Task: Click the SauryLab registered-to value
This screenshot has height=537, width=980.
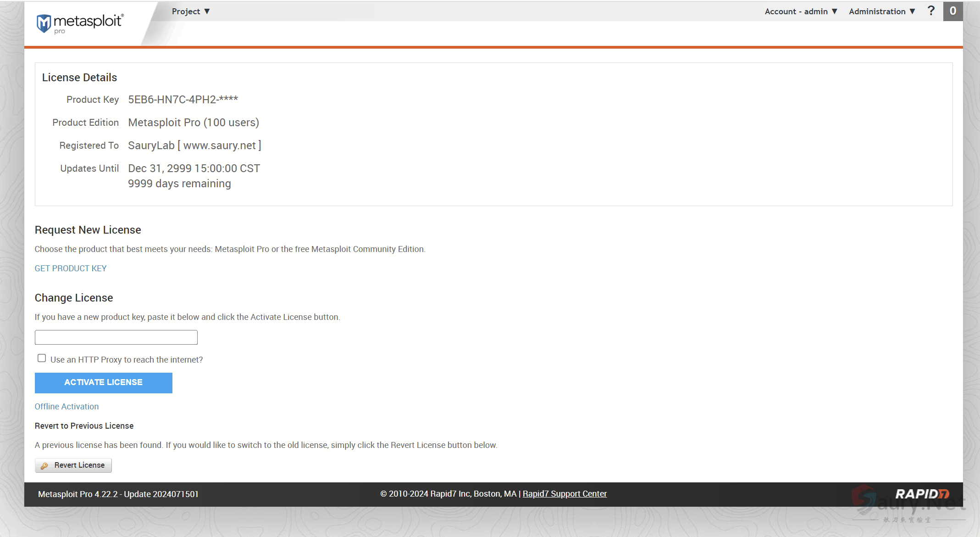Action: pyautogui.click(x=194, y=145)
